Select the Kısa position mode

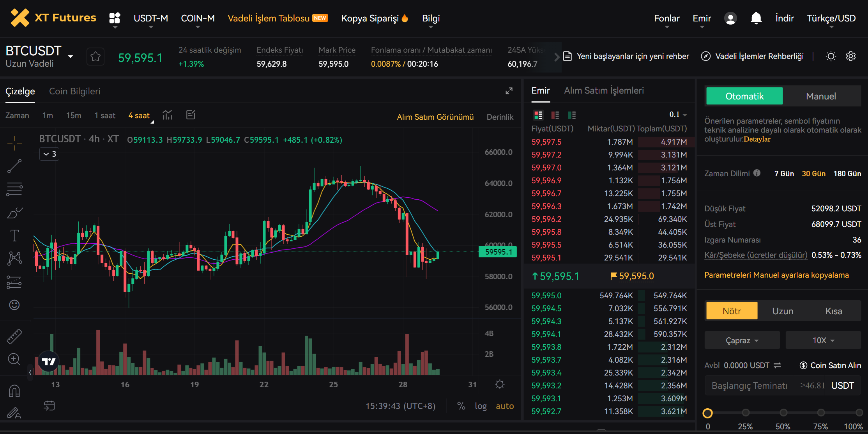click(x=834, y=311)
